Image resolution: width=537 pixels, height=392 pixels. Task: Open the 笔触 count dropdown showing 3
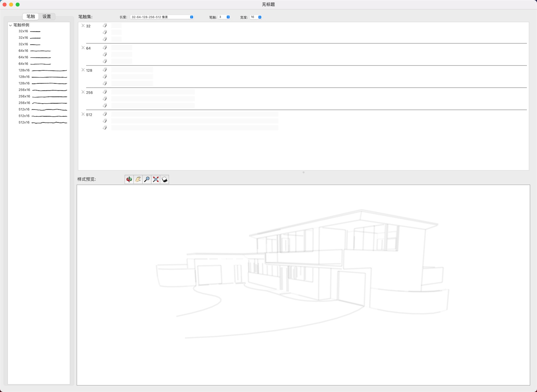(224, 17)
